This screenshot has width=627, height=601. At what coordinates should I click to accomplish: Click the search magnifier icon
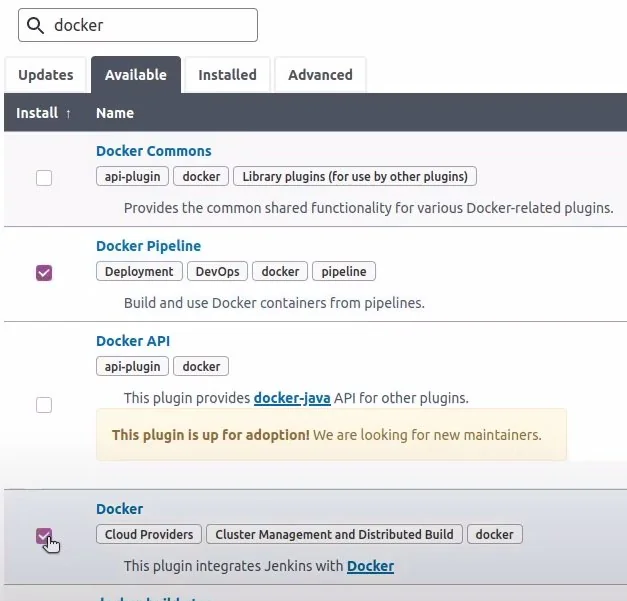pyautogui.click(x=35, y=25)
